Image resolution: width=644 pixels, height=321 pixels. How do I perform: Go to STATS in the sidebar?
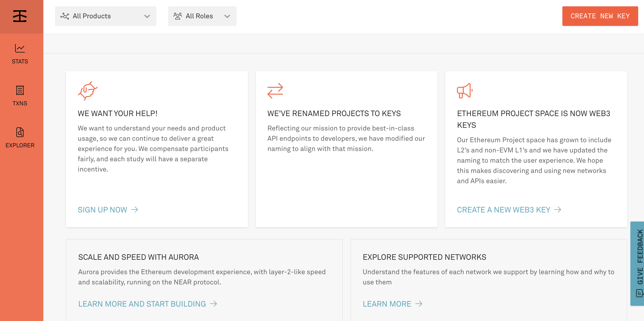coord(20,54)
